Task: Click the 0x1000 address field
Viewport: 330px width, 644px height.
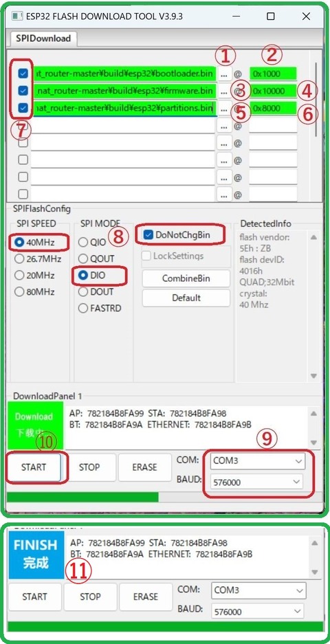Action: coord(273,74)
